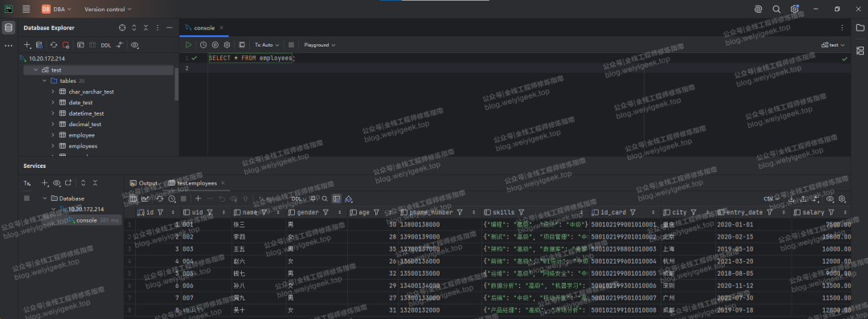Switch to the Output tab
Viewport: 868px width, 319px height.
click(x=144, y=183)
